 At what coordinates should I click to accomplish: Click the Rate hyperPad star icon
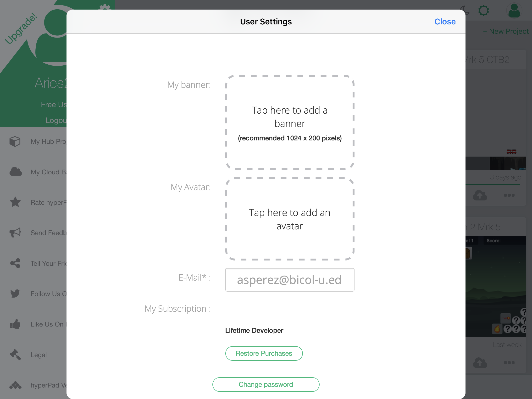point(15,202)
